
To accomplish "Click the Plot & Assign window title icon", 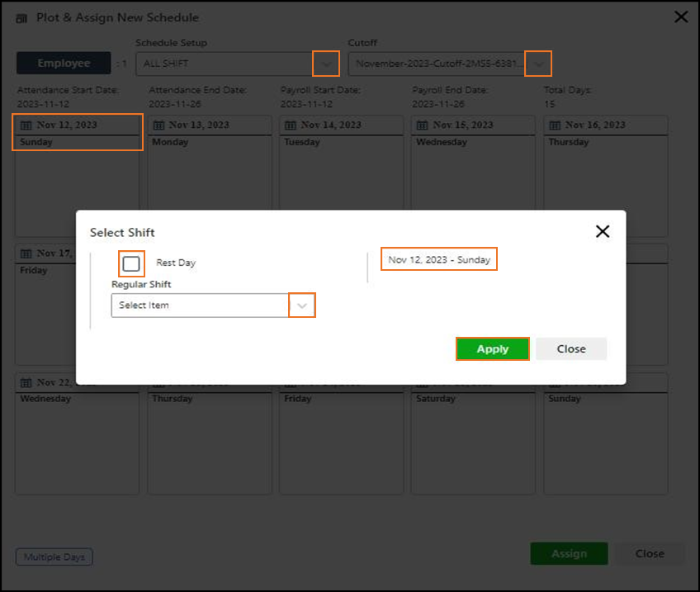I will [x=21, y=17].
